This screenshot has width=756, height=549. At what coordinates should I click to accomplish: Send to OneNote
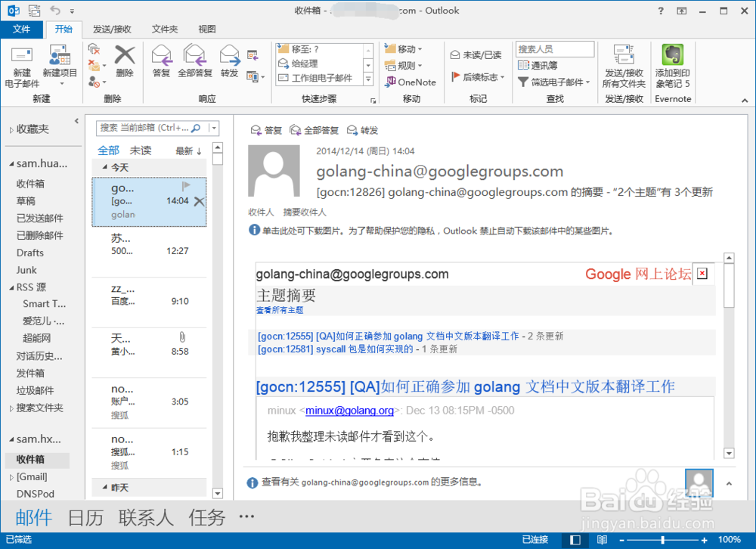(x=411, y=82)
